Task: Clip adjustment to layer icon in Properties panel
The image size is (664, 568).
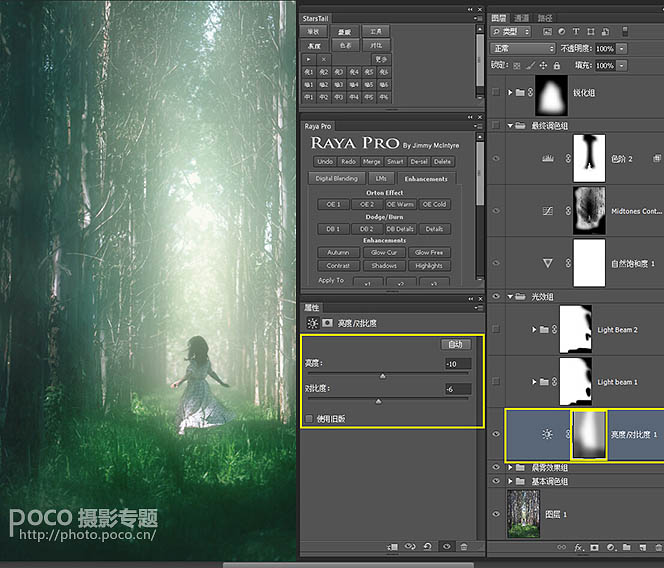Action: click(392, 547)
